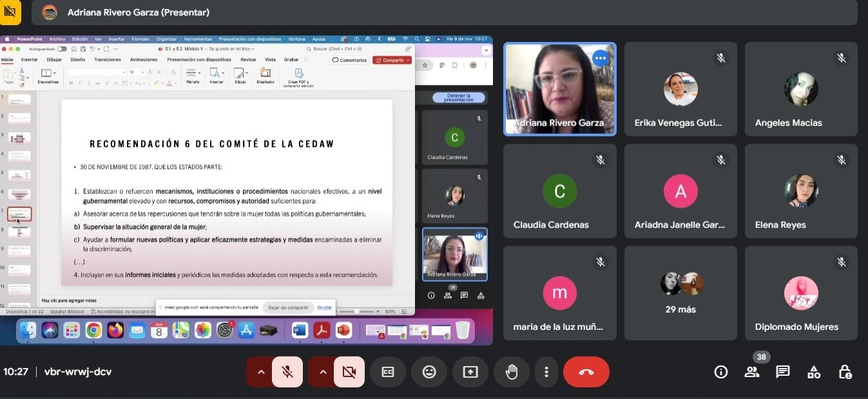Send an emoji reaction in the call

tap(429, 372)
